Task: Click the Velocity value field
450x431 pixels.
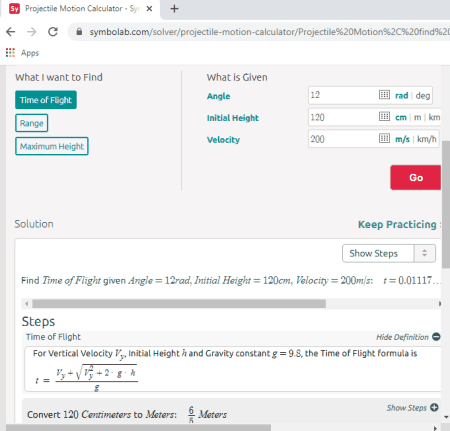Action: (343, 139)
